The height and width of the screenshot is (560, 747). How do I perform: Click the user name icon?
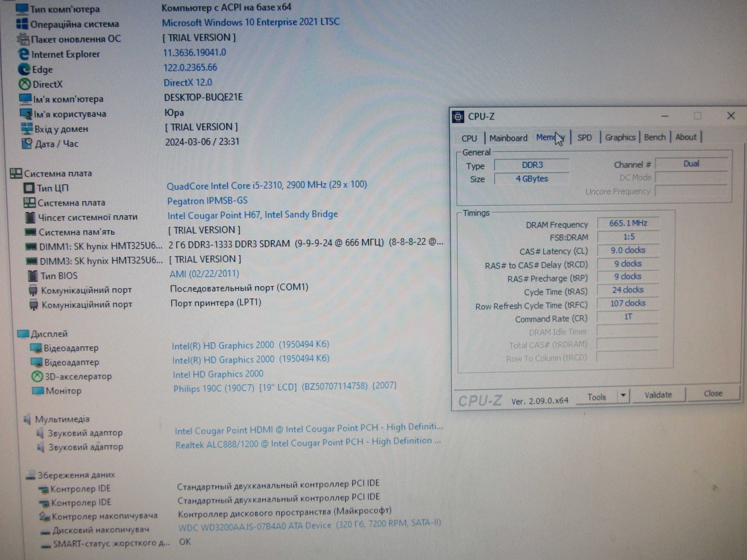[x=26, y=114]
